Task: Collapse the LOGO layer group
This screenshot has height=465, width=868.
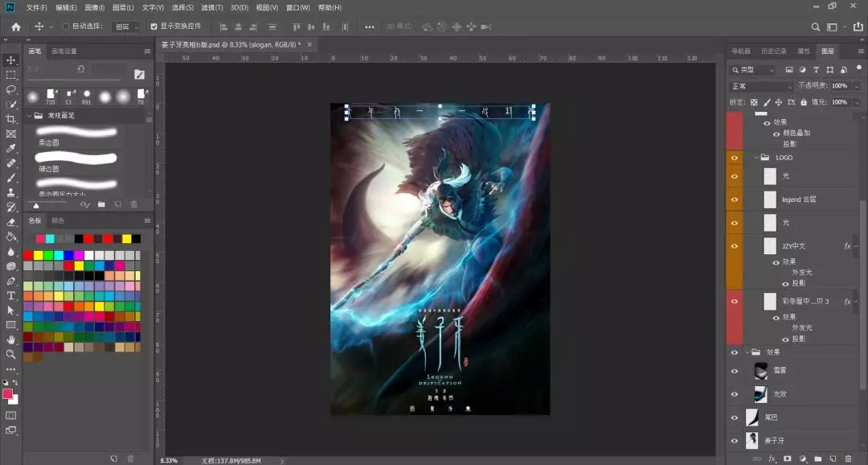Action: click(x=755, y=158)
